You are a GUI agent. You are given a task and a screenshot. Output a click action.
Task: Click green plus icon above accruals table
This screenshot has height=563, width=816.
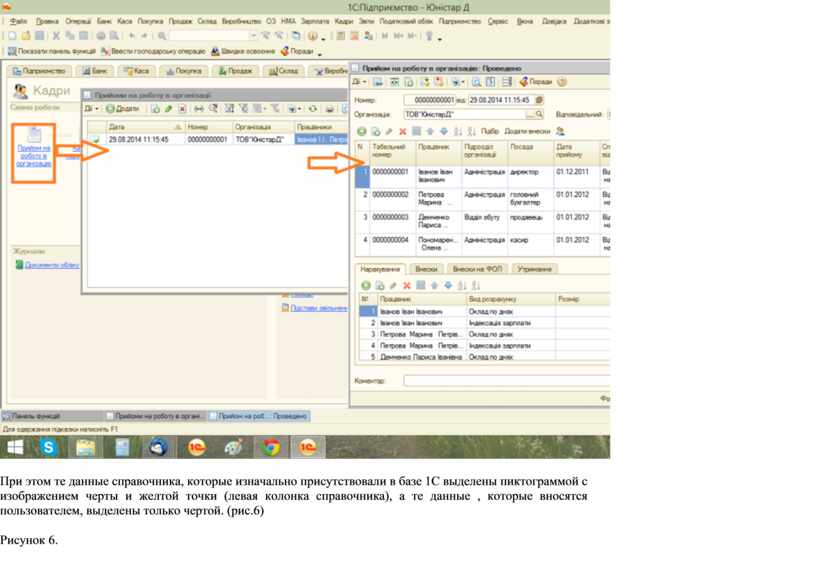[366, 285]
